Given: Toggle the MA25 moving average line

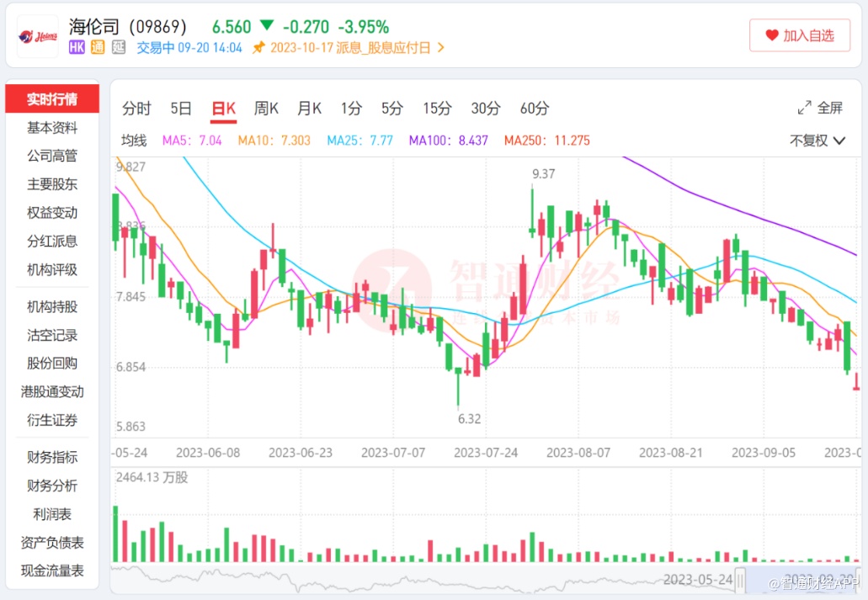Looking at the screenshot, I should [359, 141].
